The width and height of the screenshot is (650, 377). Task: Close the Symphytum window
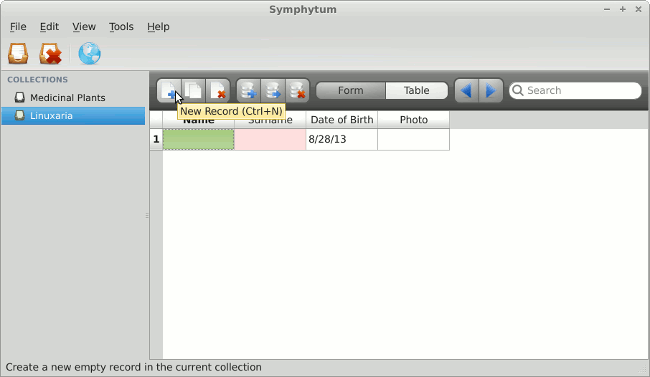[638, 9]
